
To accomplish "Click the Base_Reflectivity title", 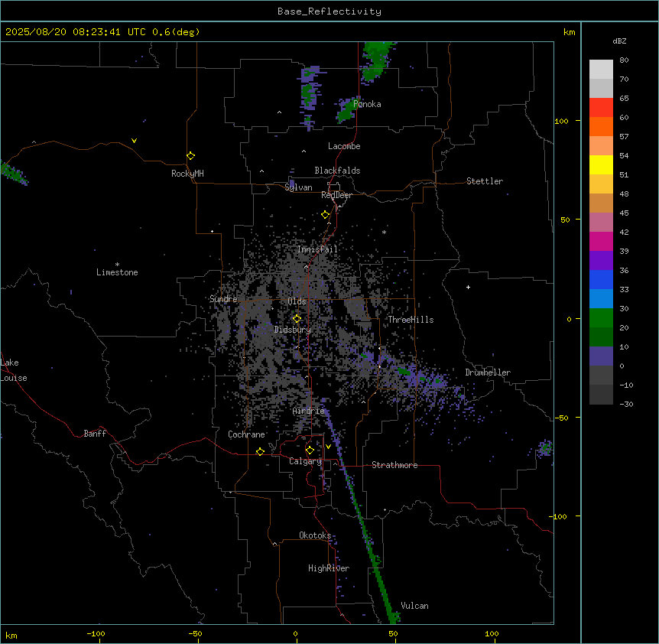I will [x=329, y=11].
